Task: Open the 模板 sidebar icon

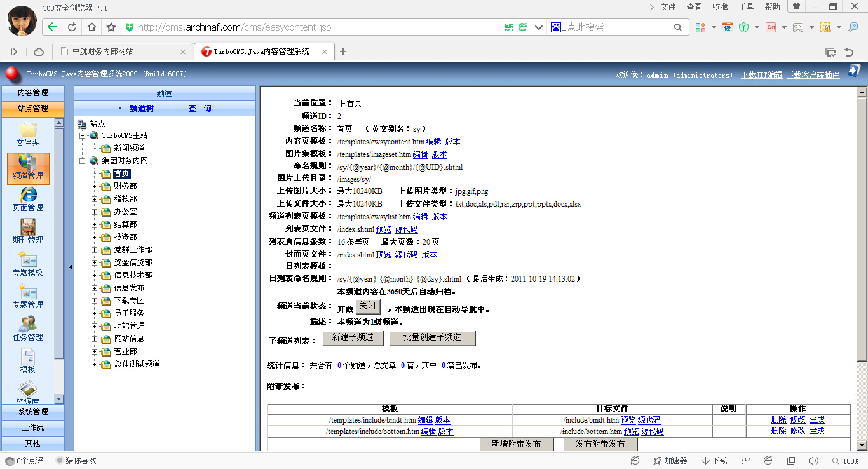Action: pyautogui.click(x=27, y=362)
